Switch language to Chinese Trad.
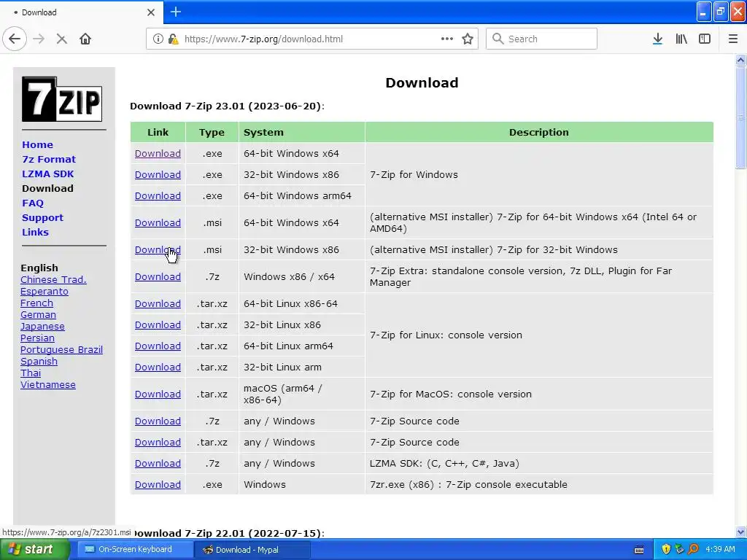Screen dimensions: 747x560 click(53, 279)
